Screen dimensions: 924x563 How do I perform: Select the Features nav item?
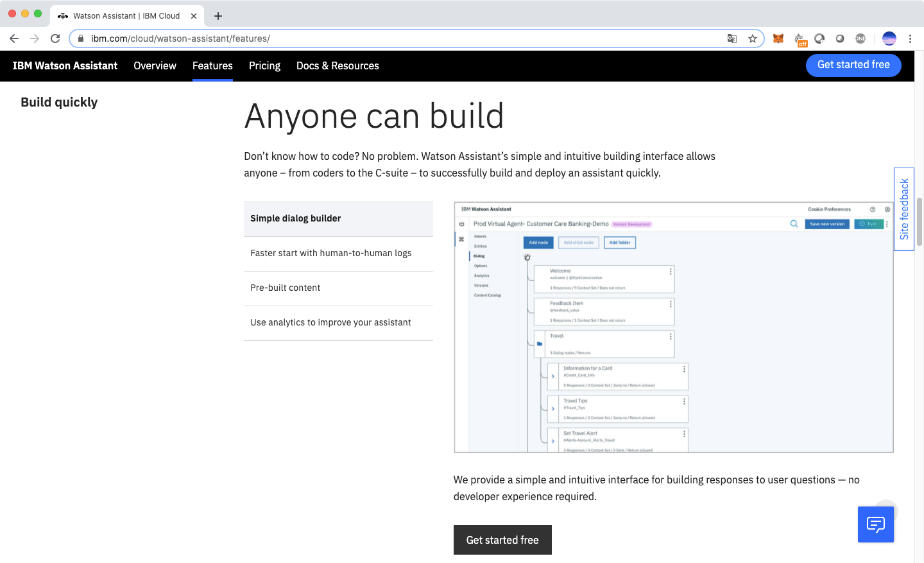212,65
